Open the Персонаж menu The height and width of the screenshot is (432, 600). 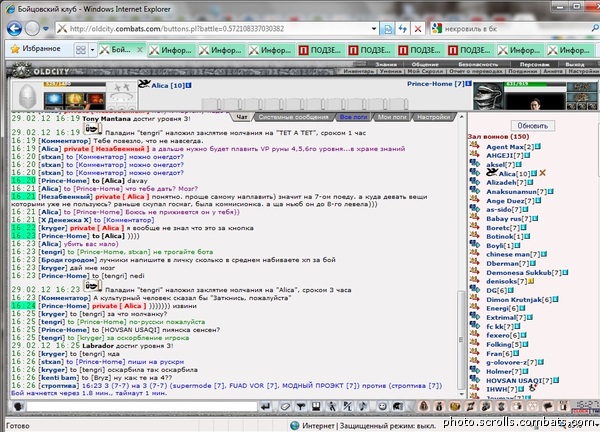pyautogui.click(x=535, y=64)
